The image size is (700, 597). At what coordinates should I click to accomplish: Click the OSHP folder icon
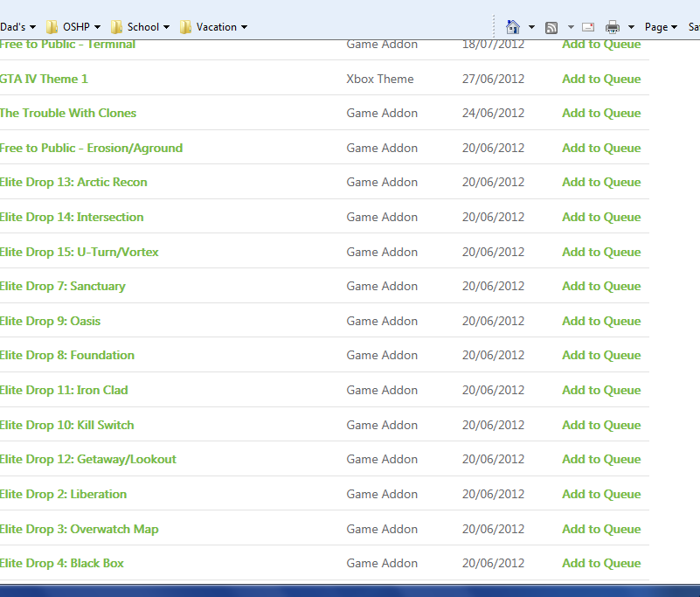pos(52,27)
